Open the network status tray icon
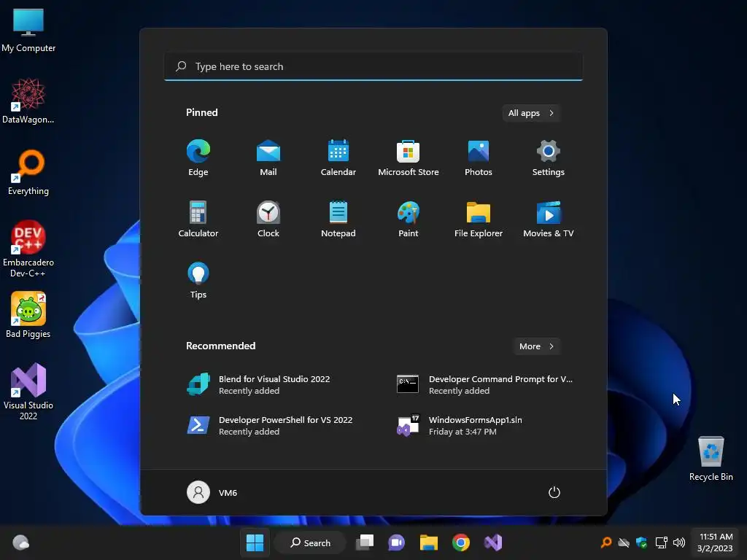The width and height of the screenshot is (747, 560). coord(661,542)
